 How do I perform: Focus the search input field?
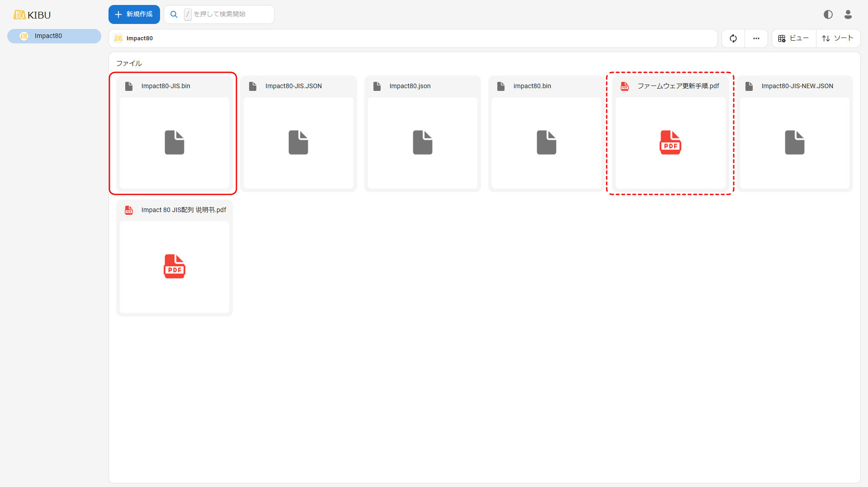pos(231,14)
